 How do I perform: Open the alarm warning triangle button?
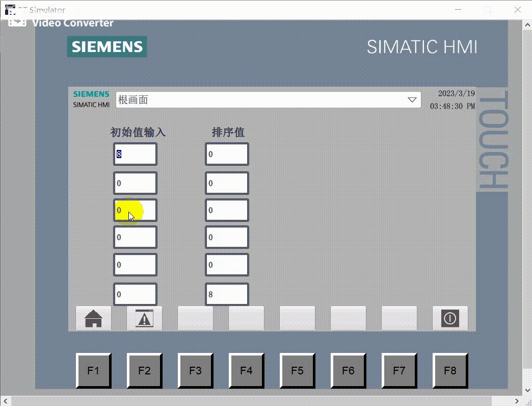coord(144,318)
